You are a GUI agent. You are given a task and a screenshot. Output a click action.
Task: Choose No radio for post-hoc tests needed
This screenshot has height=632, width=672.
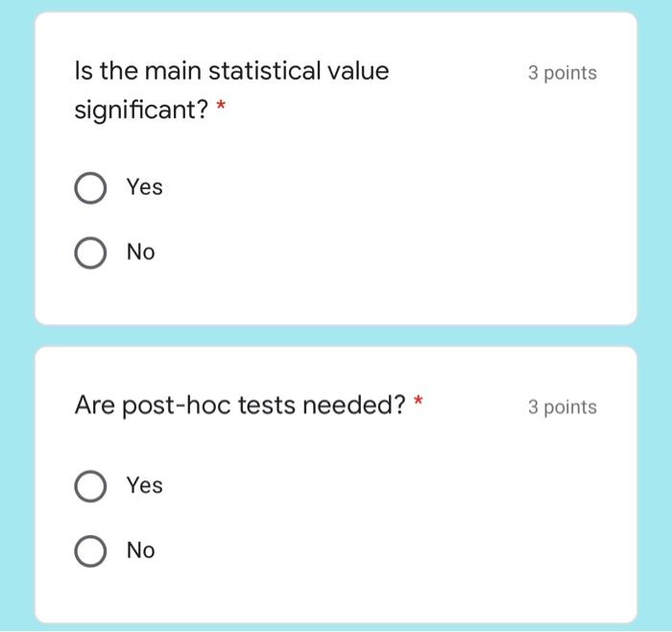[90, 551]
